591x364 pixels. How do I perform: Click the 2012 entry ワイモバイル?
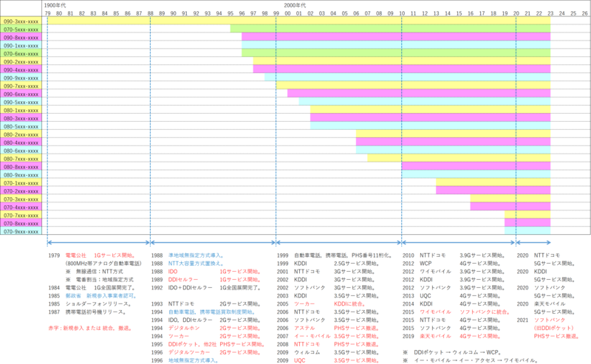[435, 272]
